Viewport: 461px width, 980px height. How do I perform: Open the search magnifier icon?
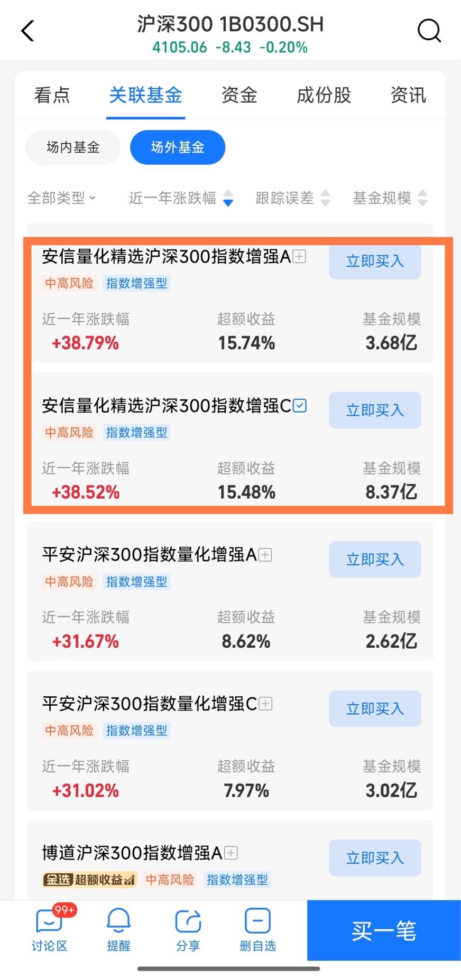point(429,31)
